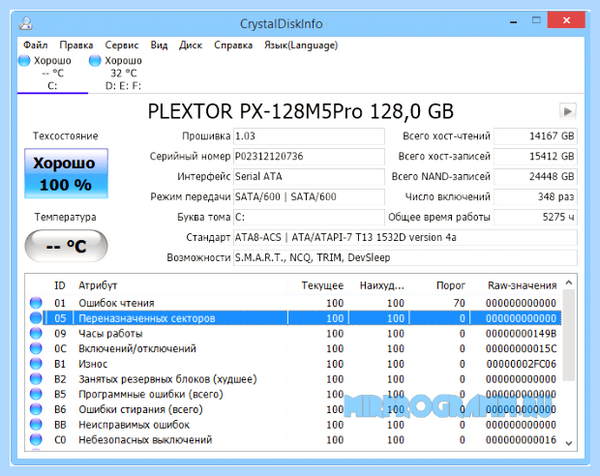Open the Вид menu

pyautogui.click(x=159, y=45)
